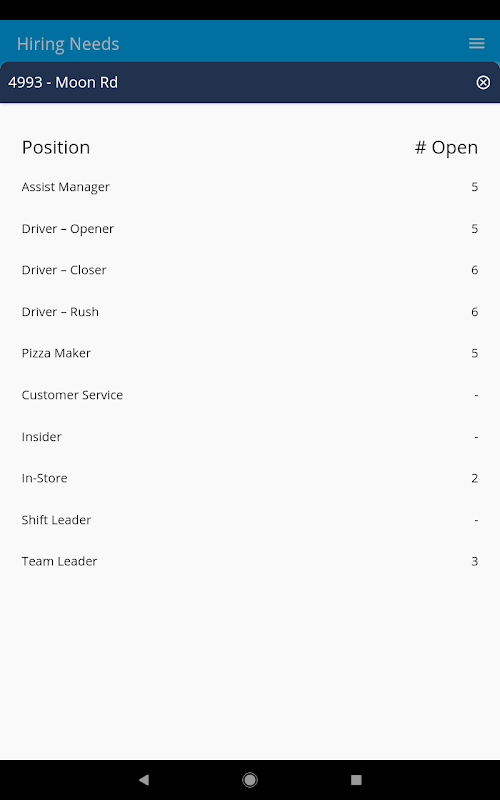
Task: Tap the Android home circle button
Action: 250,780
